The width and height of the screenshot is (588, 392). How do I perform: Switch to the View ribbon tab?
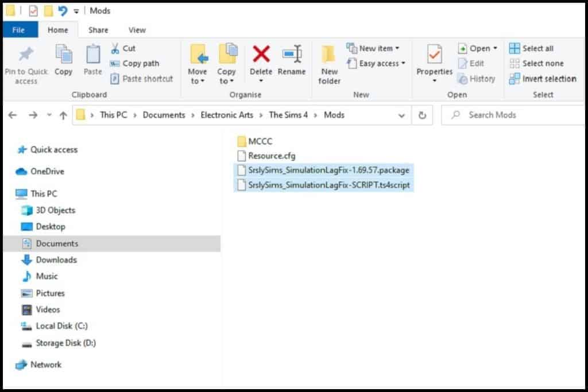[137, 30]
